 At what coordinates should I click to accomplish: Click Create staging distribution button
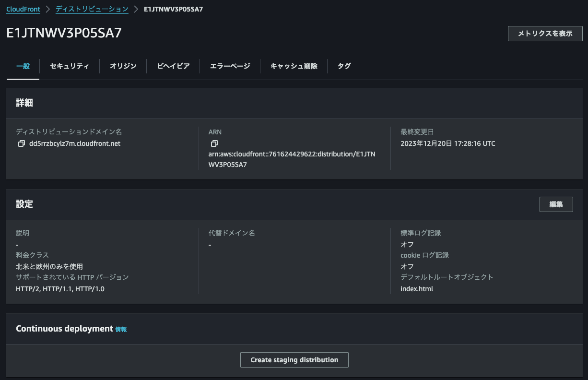point(294,360)
